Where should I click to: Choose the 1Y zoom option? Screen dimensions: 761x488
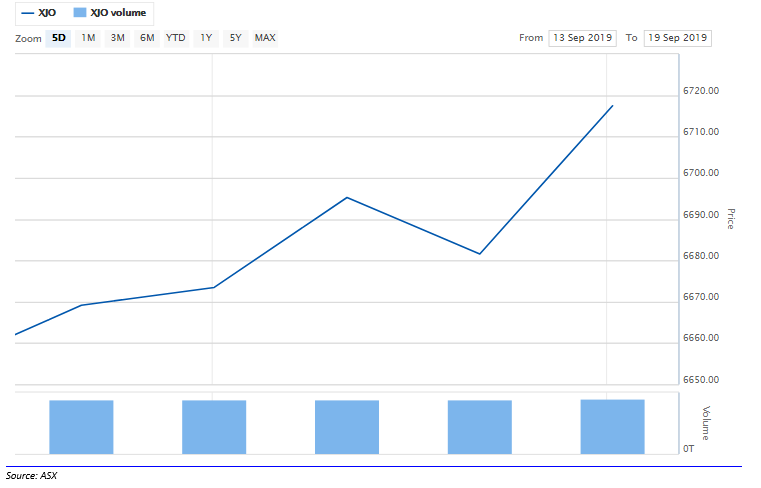point(206,38)
